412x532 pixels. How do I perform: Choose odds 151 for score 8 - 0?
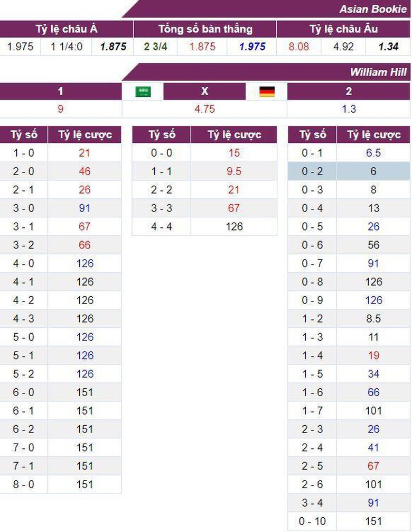[85, 484]
